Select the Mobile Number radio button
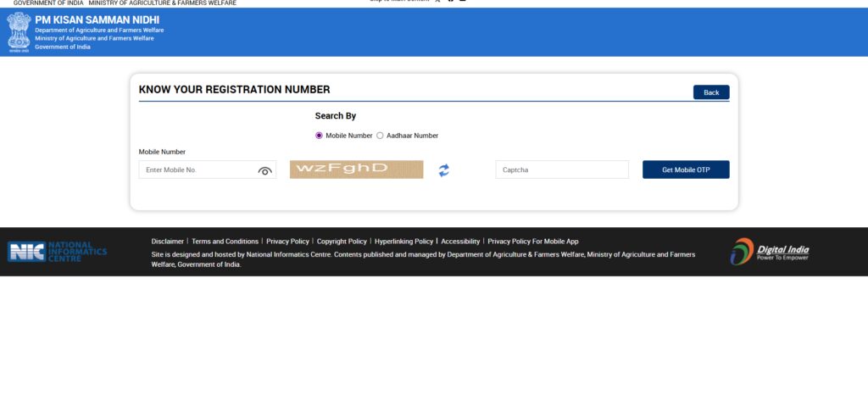This screenshot has width=868, height=406. (319, 136)
